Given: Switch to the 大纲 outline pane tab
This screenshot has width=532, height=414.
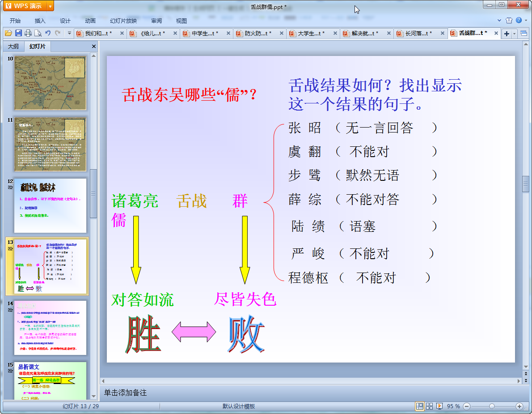Looking at the screenshot, I should coord(13,46).
